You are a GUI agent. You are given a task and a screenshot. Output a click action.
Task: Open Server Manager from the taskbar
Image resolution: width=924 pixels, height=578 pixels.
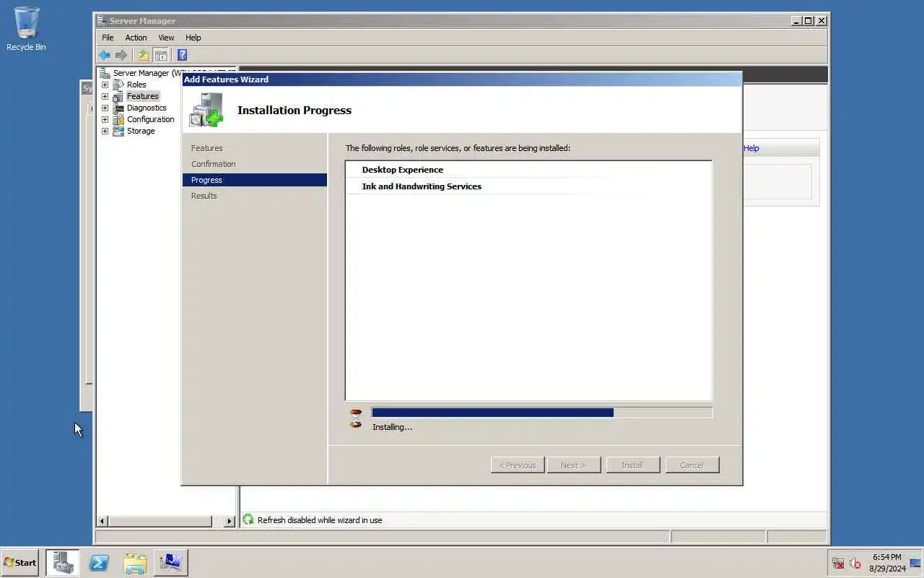tap(63, 562)
